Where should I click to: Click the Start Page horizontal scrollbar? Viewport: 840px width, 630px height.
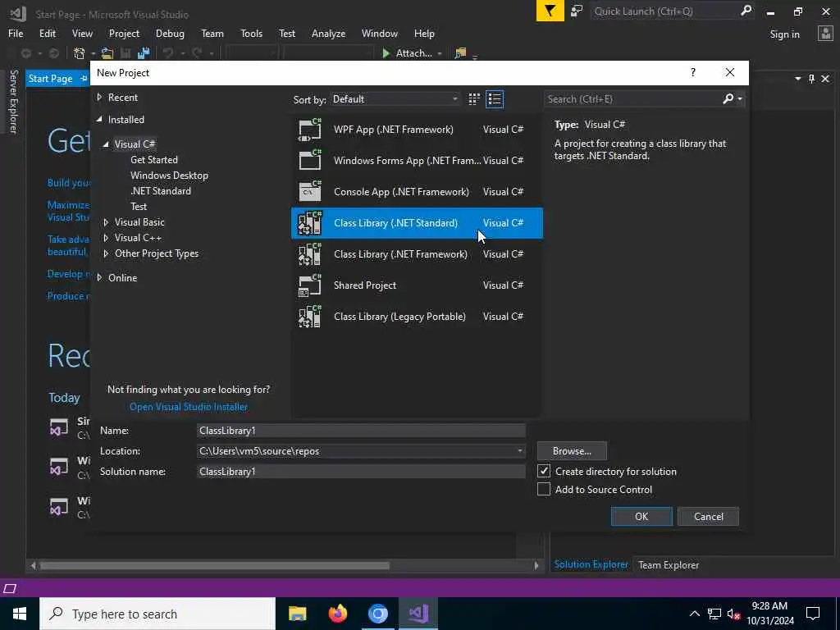214,565
